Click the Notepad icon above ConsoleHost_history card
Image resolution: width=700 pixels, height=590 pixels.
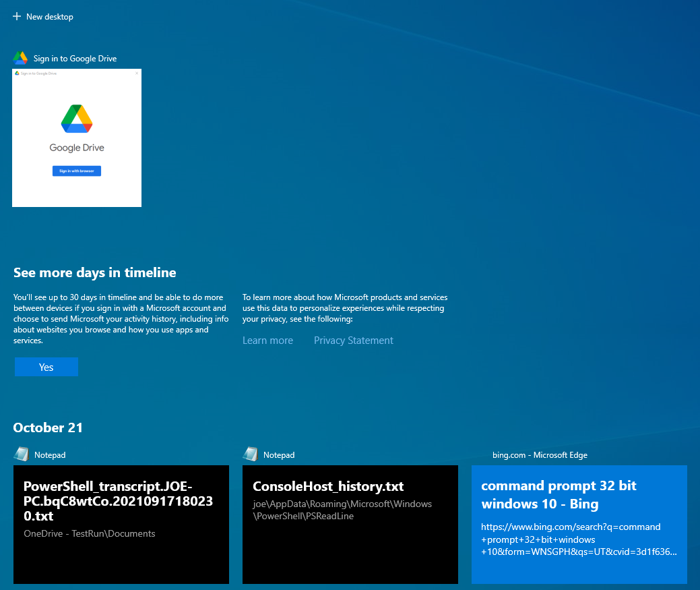[251, 454]
